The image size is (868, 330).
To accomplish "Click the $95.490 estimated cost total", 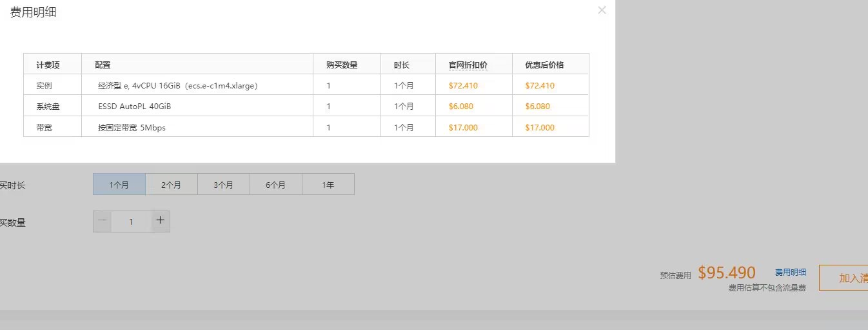I will click(726, 273).
